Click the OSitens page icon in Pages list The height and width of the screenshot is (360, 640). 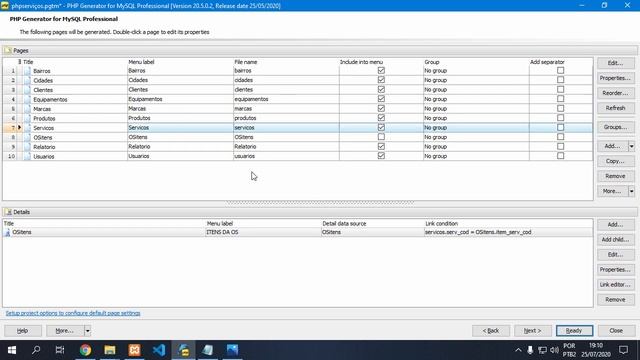(27, 137)
